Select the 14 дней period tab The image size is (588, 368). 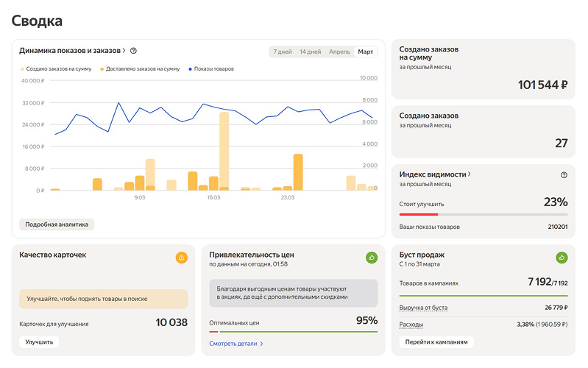tap(310, 52)
